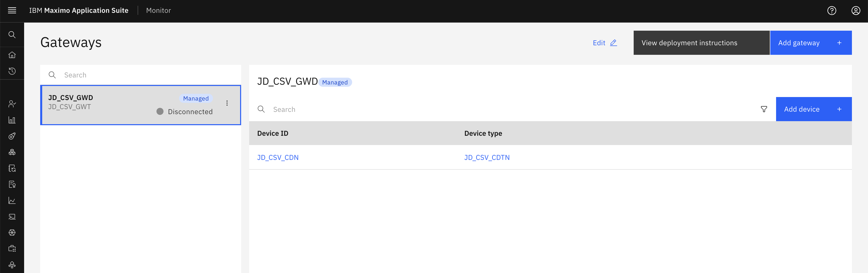Screen dimensions: 868x273
Task: Open the user profile icon
Action: coord(855,11)
